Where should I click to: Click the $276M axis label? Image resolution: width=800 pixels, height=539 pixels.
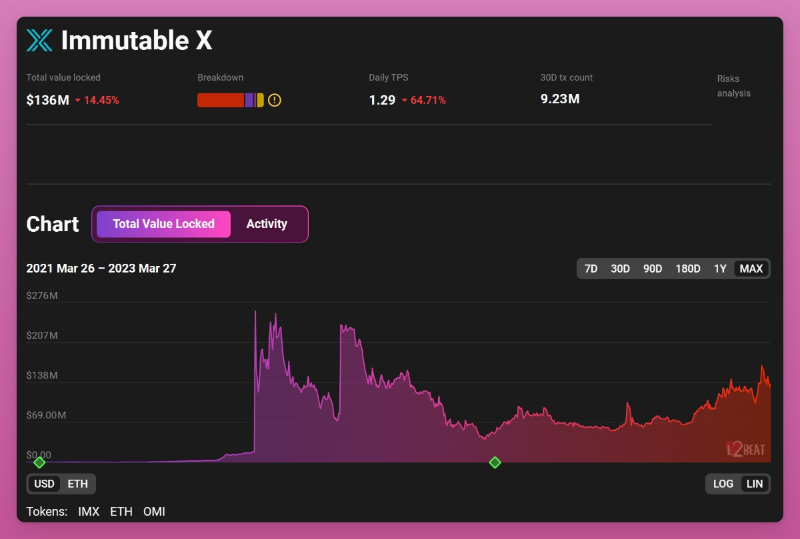pyautogui.click(x=42, y=296)
